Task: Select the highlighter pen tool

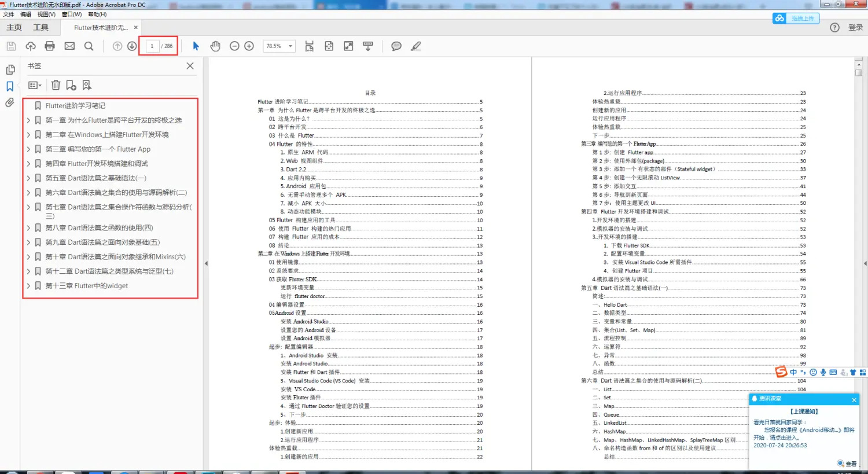Action: point(416,46)
